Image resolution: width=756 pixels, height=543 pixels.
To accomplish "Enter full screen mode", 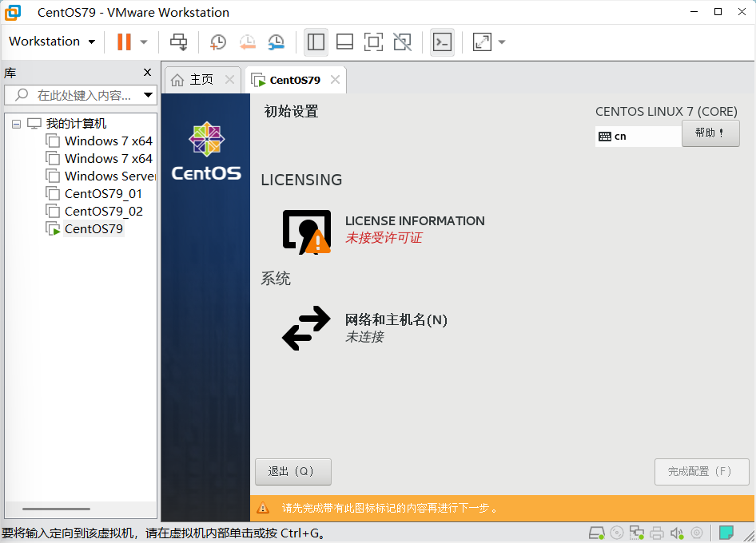I will click(374, 42).
